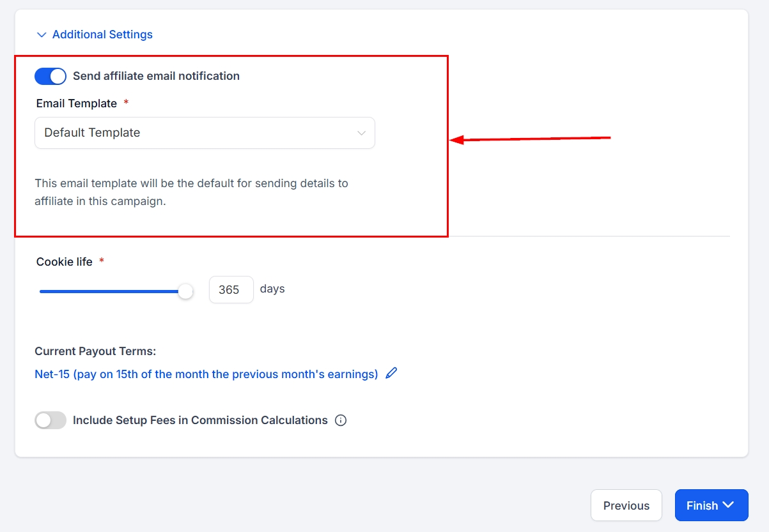Enable the Include Setup Fees toggle
Viewport: 769px width, 532px height.
50,420
